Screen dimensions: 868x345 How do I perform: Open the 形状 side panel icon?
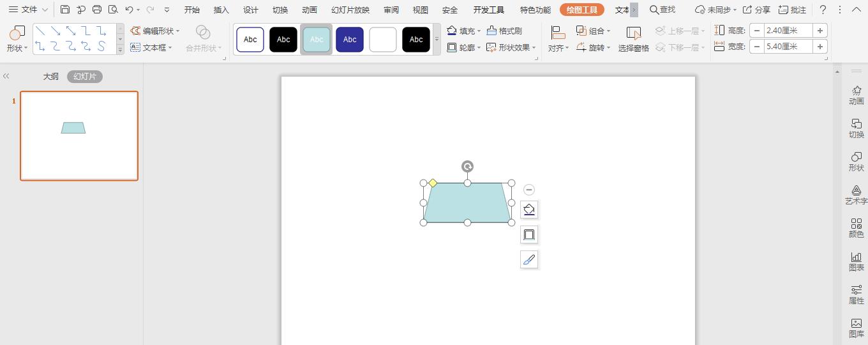coord(857,162)
